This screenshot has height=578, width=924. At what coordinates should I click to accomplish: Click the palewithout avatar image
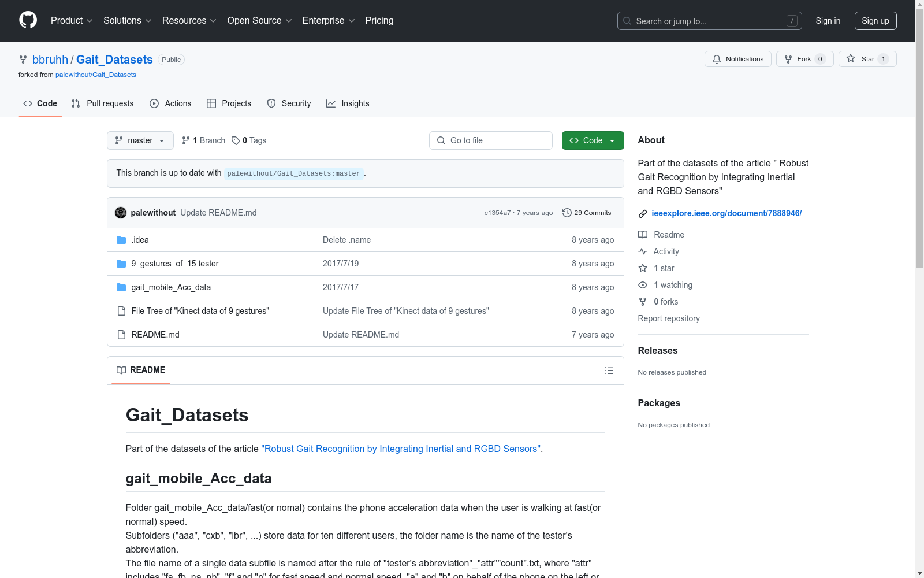[x=121, y=213]
